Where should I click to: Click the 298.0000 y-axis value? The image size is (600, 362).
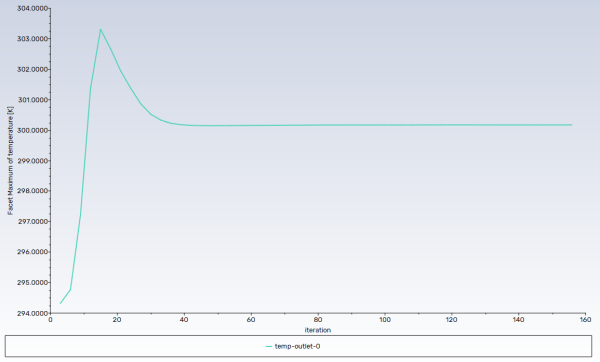point(33,191)
